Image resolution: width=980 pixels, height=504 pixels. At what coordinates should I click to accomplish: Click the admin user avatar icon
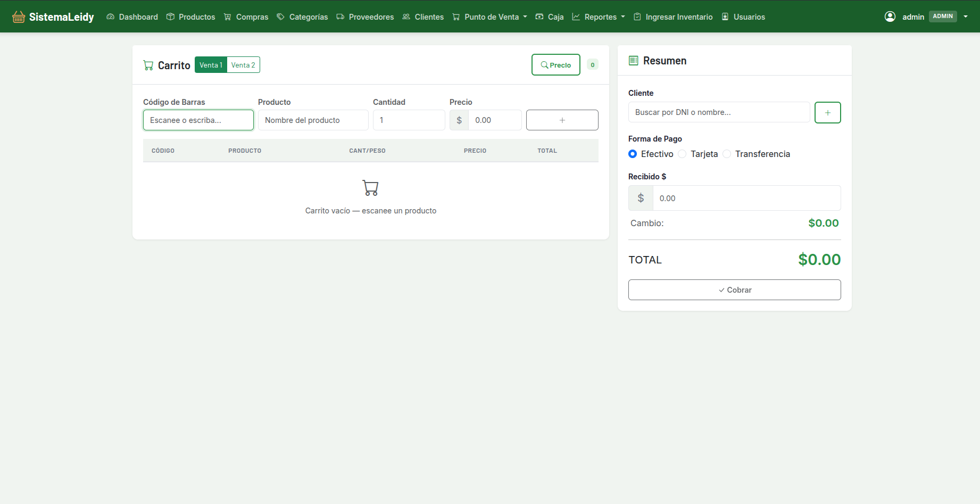pos(890,16)
